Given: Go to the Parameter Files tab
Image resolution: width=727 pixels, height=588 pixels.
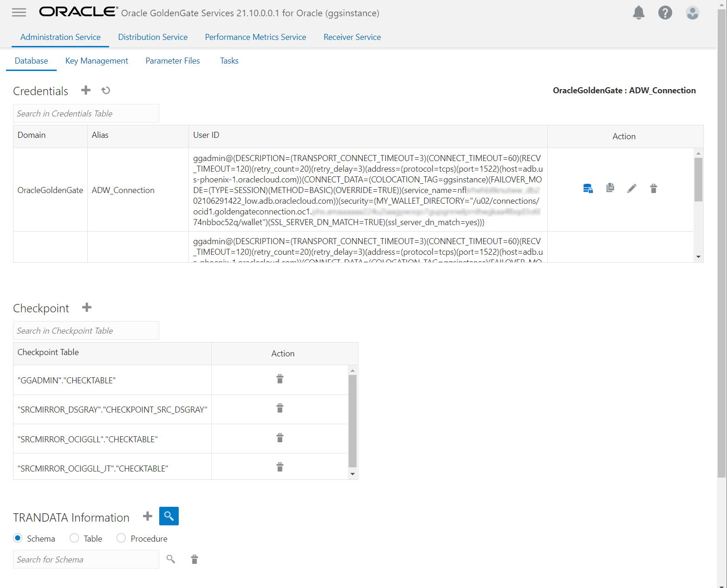Looking at the screenshot, I should [173, 61].
